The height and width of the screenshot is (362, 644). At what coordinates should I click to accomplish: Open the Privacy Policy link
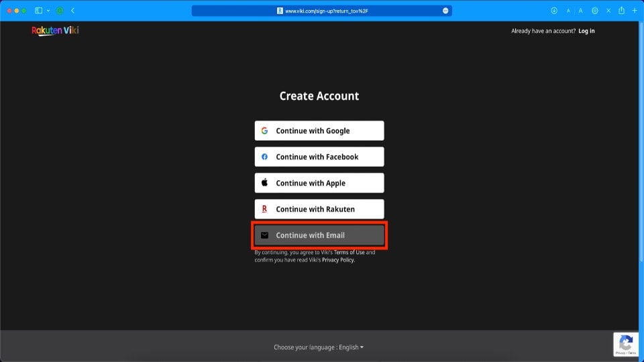[x=338, y=260]
